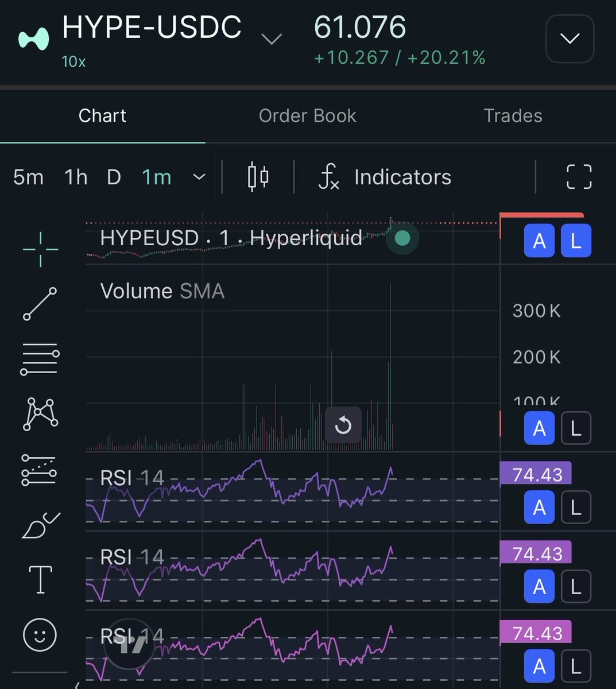The image size is (616, 689).
Task: Click the first RSI 14 indicator legend
Action: (x=132, y=478)
